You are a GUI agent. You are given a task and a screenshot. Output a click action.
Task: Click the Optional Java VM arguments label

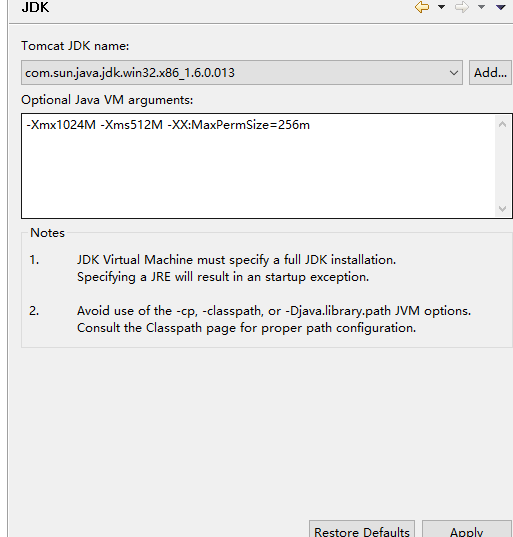pos(107,100)
